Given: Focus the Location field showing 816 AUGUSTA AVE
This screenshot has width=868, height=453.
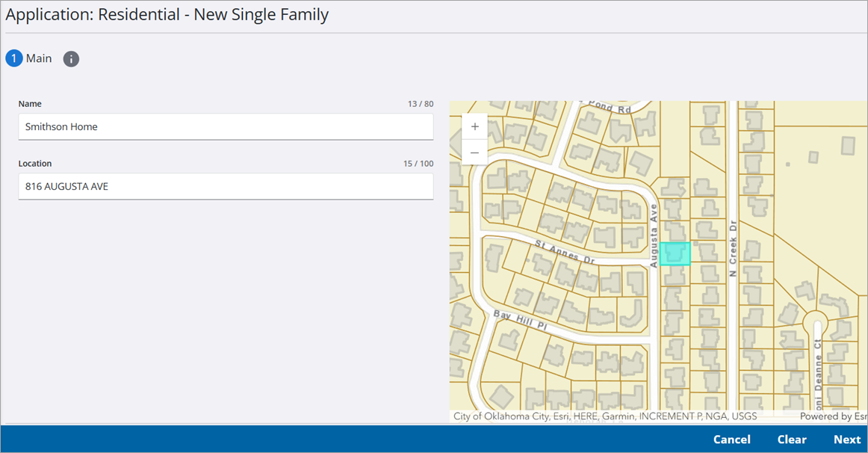Looking at the screenshot, I should click(226, 187).
